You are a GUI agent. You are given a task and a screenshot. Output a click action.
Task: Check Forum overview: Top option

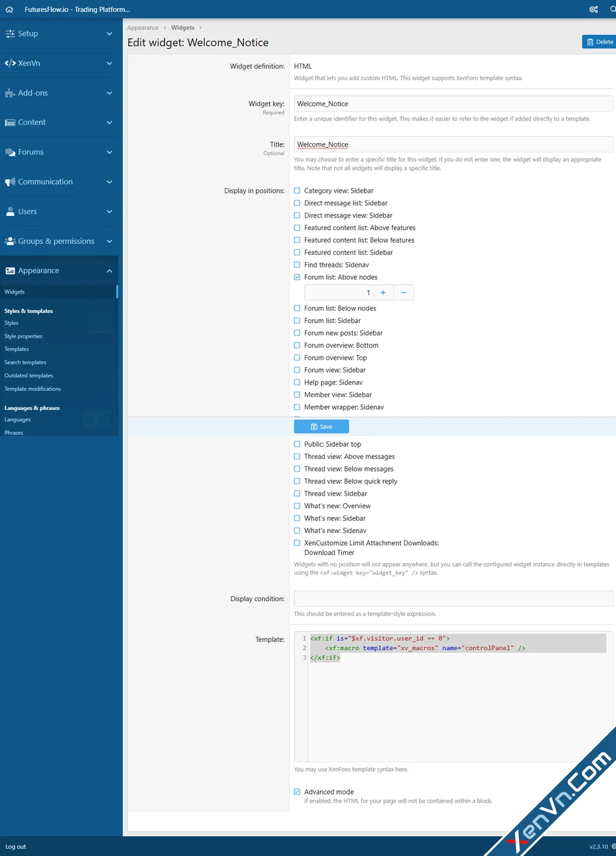pos(297,358)
